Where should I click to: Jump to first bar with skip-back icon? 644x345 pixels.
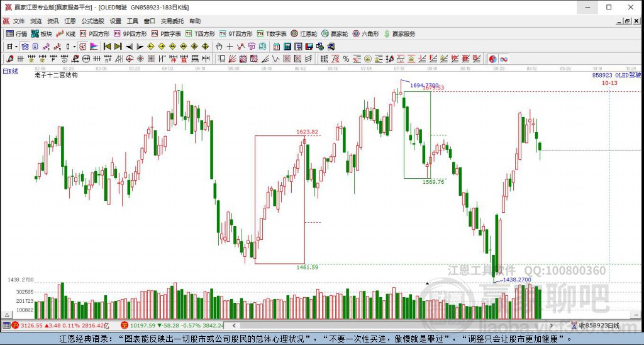click(x=107, y=47)
